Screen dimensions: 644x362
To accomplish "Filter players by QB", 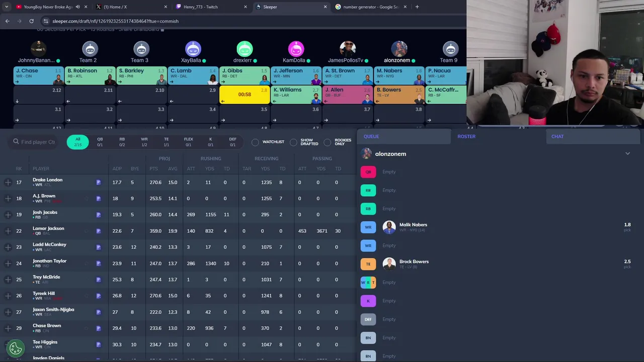I will pos(100,142).
